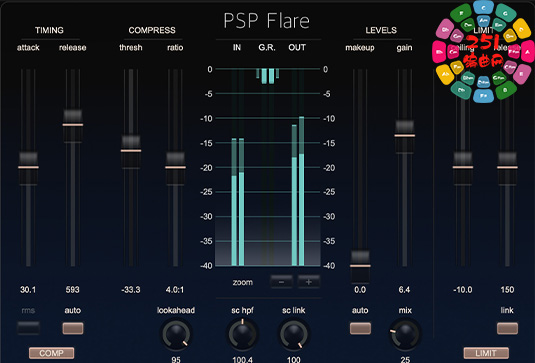This screenshot has width=535, height=363.
Task: Click the IN level meter bars
Action: (238, 202)
